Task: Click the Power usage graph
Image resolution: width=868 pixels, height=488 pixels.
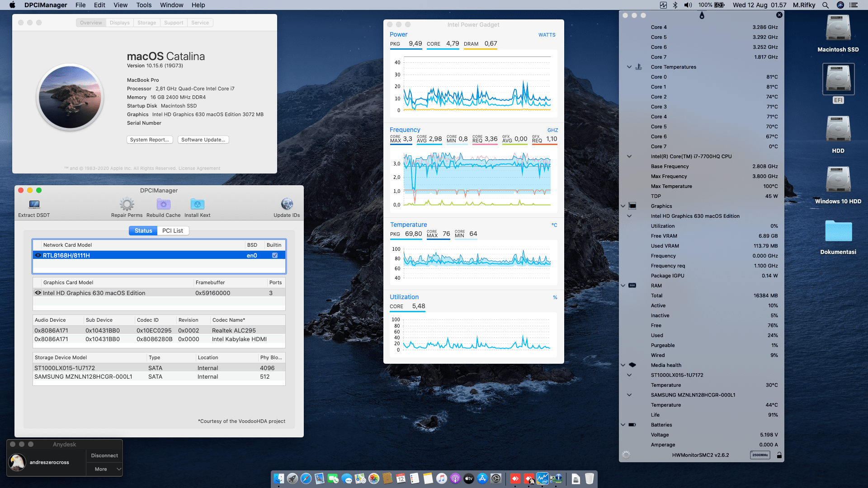Action: point(473,84)
